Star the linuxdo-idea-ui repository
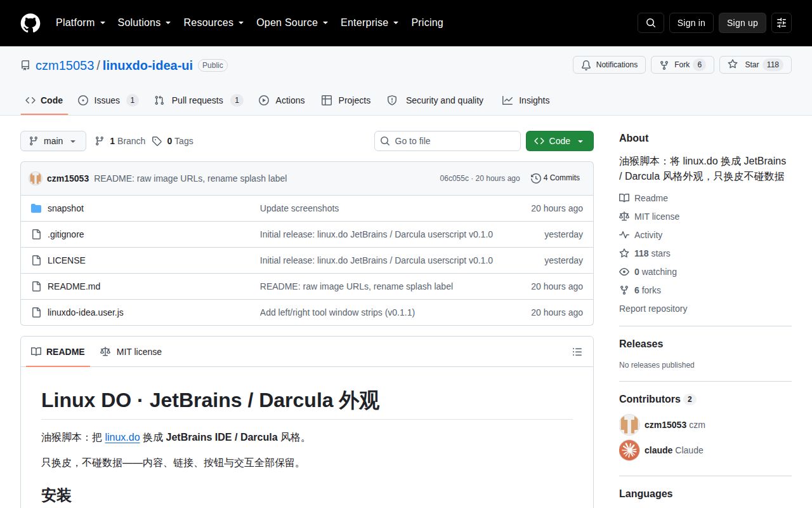 [x=755, y=65]
